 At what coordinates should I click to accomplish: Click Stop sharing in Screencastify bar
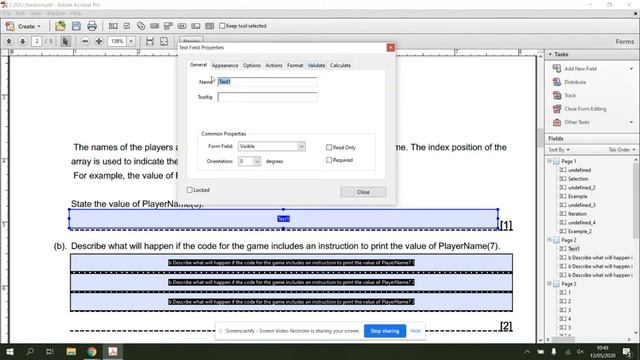point(384,331)
